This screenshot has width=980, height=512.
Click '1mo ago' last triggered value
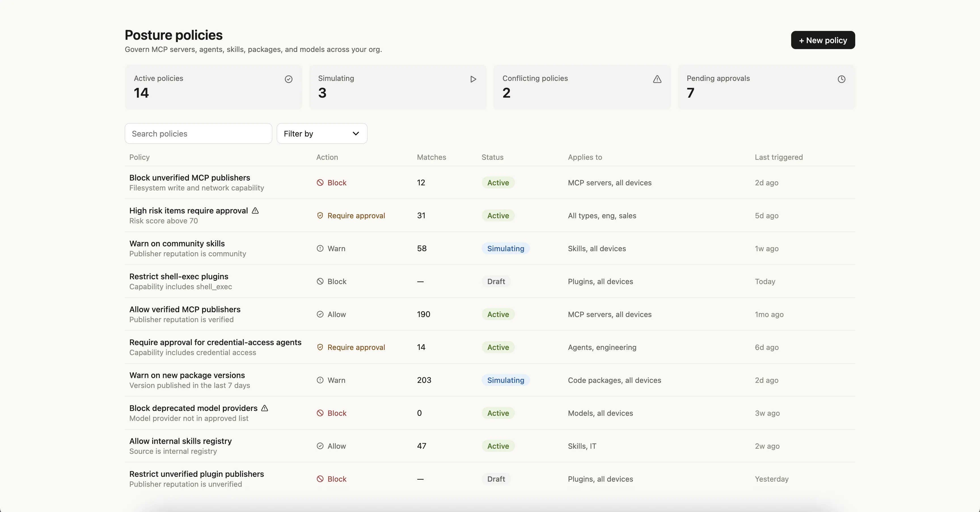pos(769,314)
